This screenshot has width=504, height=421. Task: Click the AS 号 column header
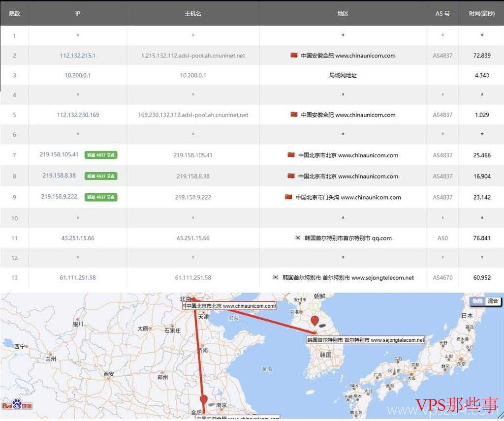tap(442, 13)
